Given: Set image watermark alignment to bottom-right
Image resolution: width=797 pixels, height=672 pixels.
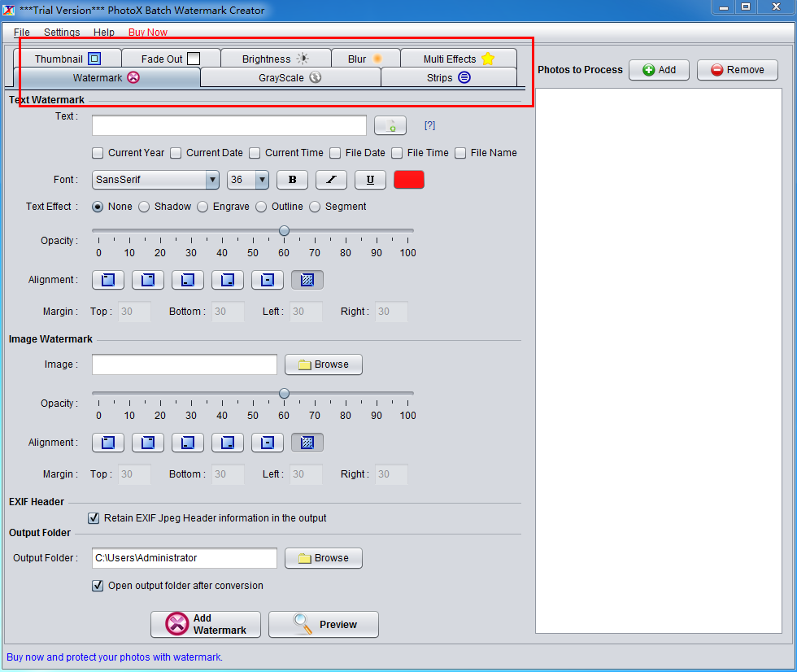Looking at the screenshot, I should coord(228,443).
